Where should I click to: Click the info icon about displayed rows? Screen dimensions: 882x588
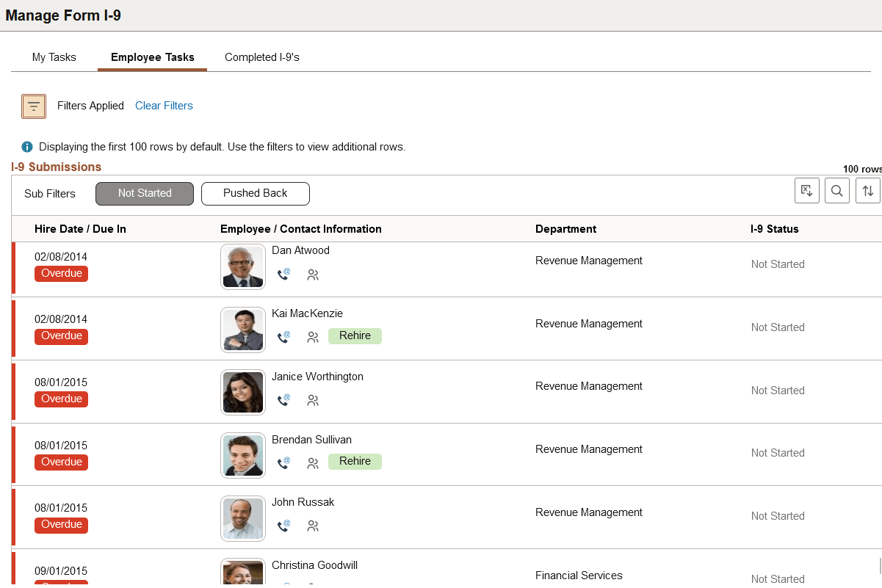(x=27, y=146)
